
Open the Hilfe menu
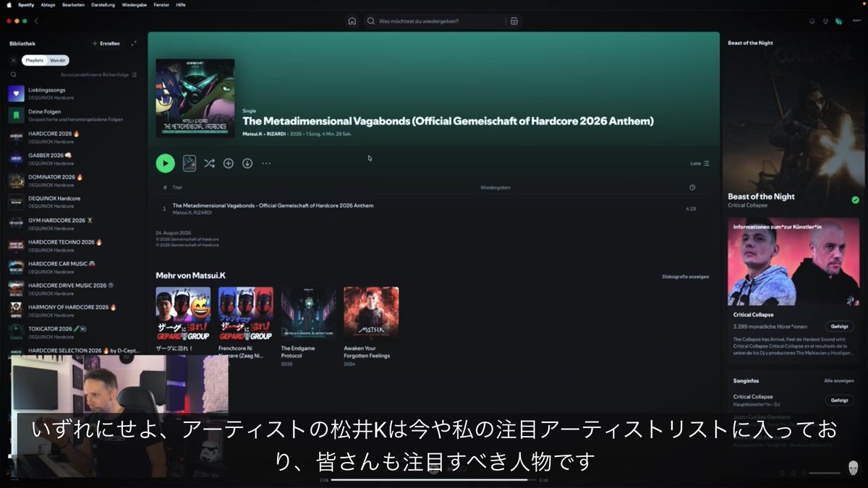[181, 4]
